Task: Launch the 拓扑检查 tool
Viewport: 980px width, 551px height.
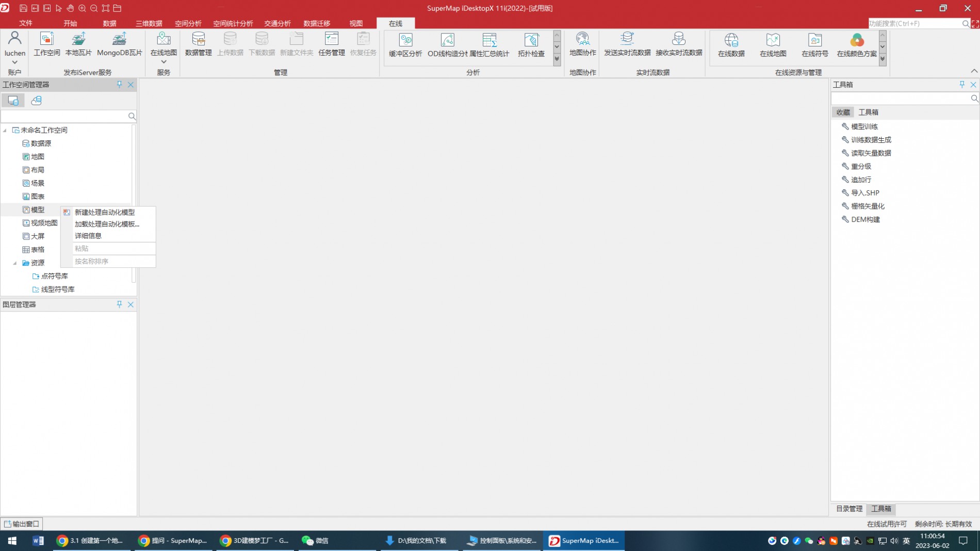Action: 531,44
